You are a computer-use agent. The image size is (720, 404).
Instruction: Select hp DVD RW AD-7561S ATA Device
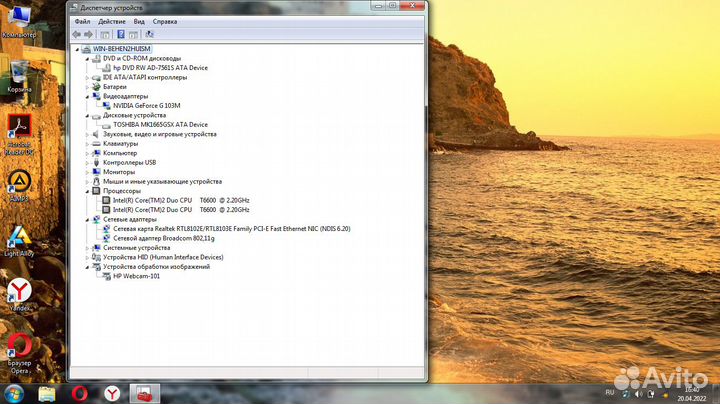(160, 67)
